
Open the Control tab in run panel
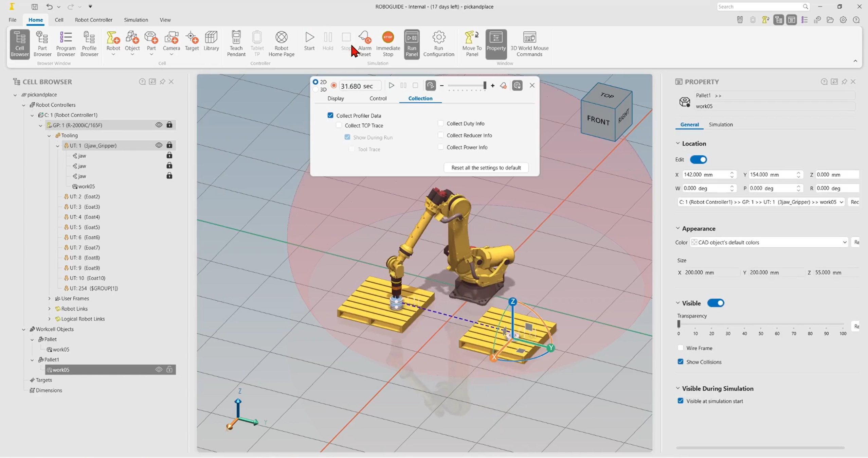point(378,98)
